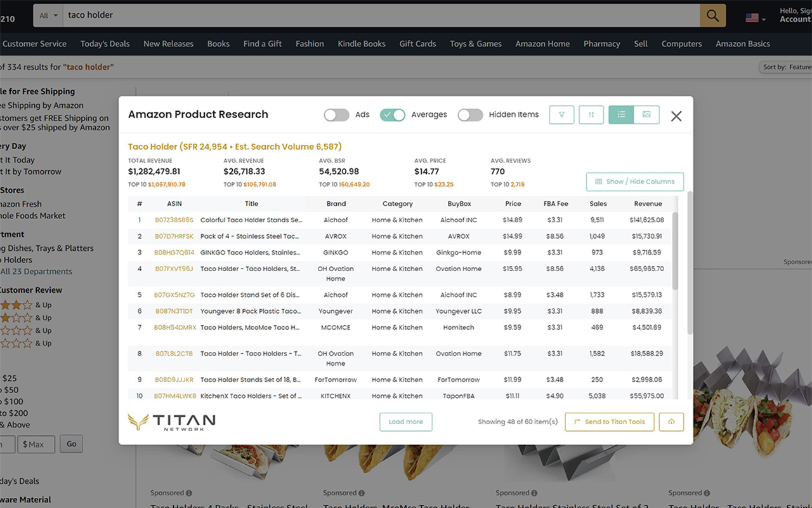The width and height of the screenshot is (812, 508).
Task: Click Total Revenue $1,282,479.81 value
Action: click(154, 171)
